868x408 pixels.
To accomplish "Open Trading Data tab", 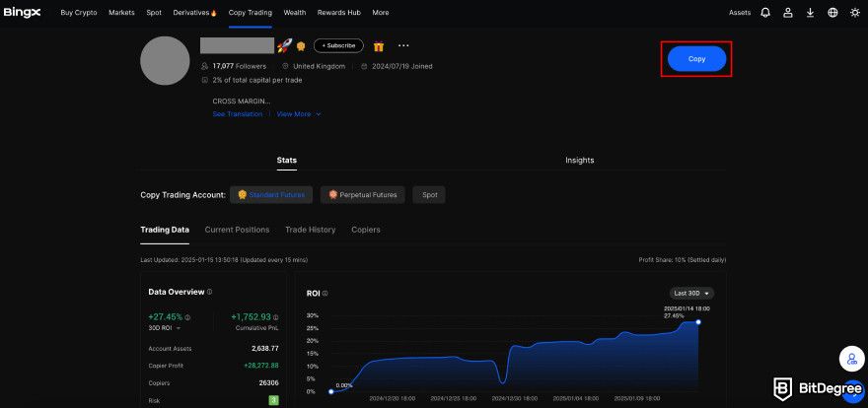I will click(x=165, y=230).
